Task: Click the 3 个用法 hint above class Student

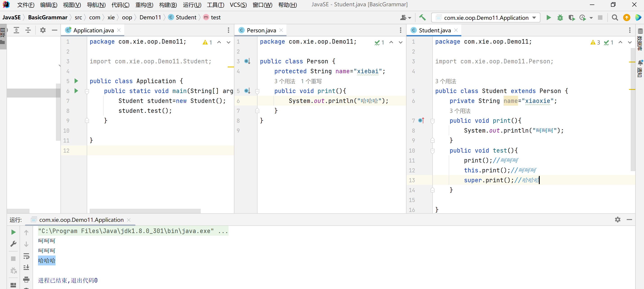Action: click(x=446, y=81)
